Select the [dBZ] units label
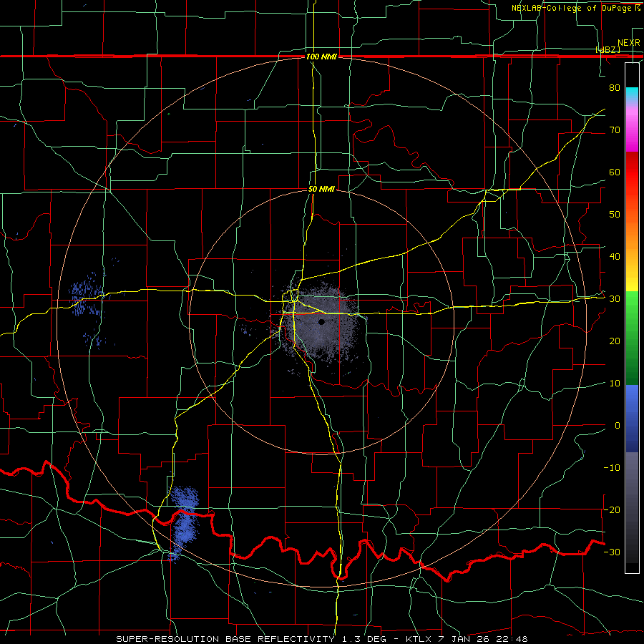 (608, 49)
